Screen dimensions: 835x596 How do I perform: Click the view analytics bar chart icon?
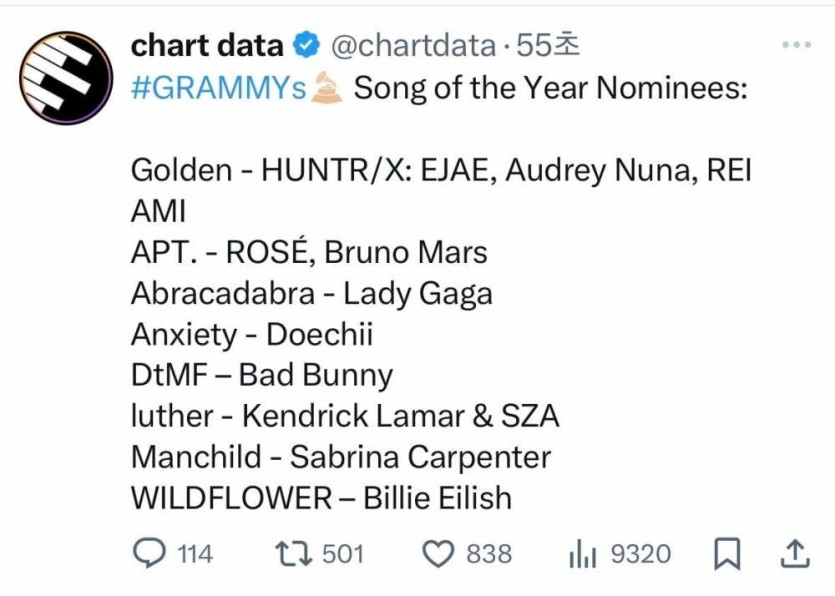coord(583,553)
